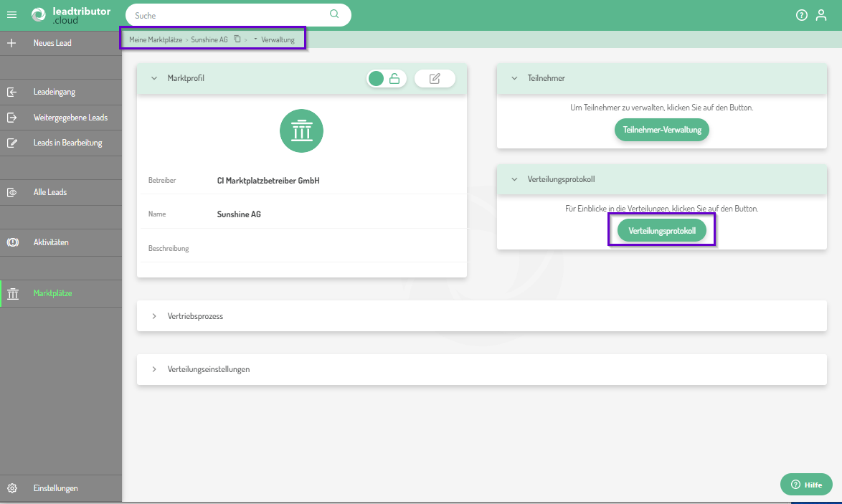Copy marketplace via icon next to Sunshine AG

pyautogui.click(x=237, y=39)
